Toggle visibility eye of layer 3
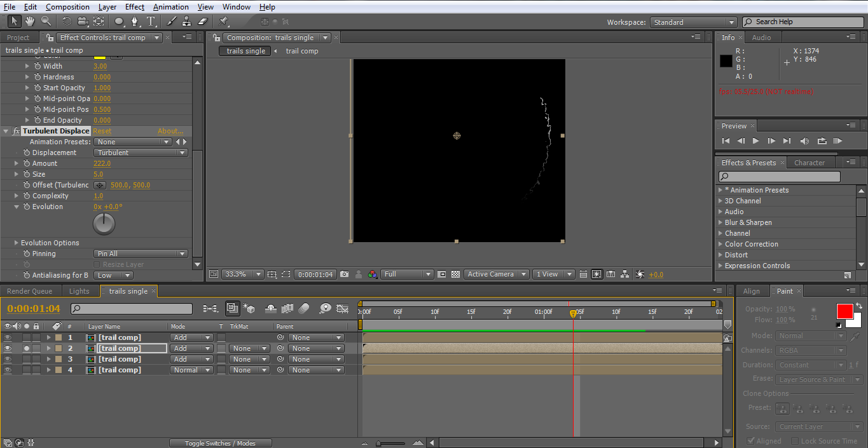This screenshot has height=448, width=868. (x=8, y=359)
